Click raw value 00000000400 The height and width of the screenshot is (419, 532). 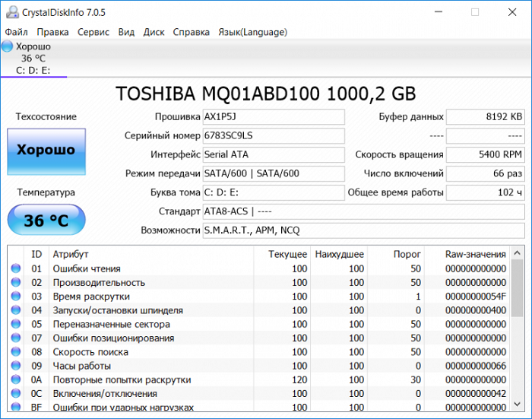pyautogui.click(x=476, y=310)
